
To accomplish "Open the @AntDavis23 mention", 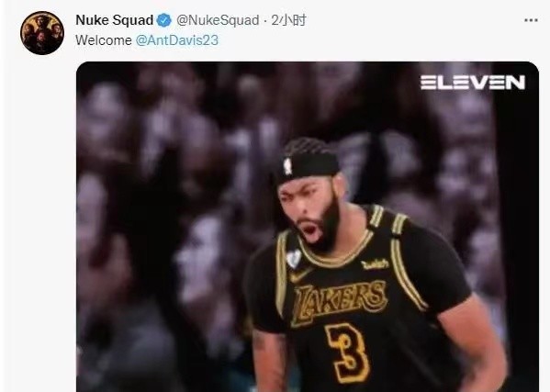I will click(x=177, y=40).
